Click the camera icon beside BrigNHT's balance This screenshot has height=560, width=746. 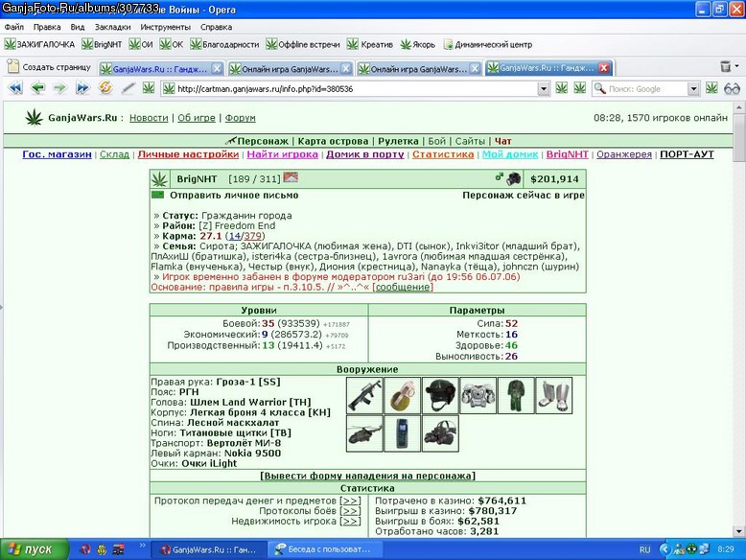pyautogui.click(x=513, y=179)
